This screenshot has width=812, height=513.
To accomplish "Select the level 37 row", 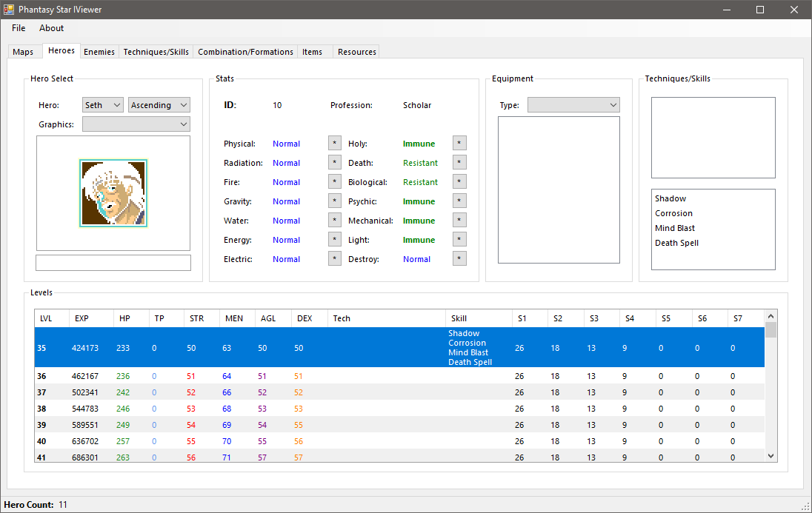I will pyautogui.click(x=400, y=392).
